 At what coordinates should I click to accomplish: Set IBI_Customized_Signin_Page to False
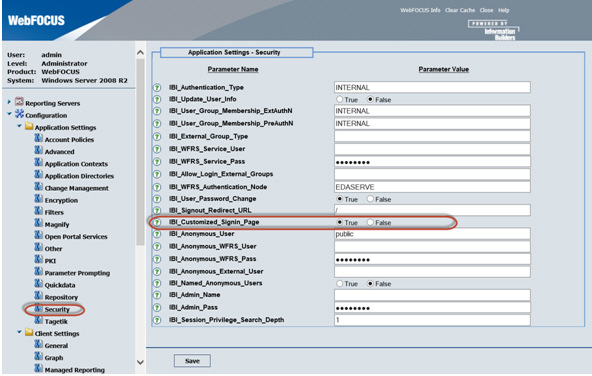tap(370, 222)
